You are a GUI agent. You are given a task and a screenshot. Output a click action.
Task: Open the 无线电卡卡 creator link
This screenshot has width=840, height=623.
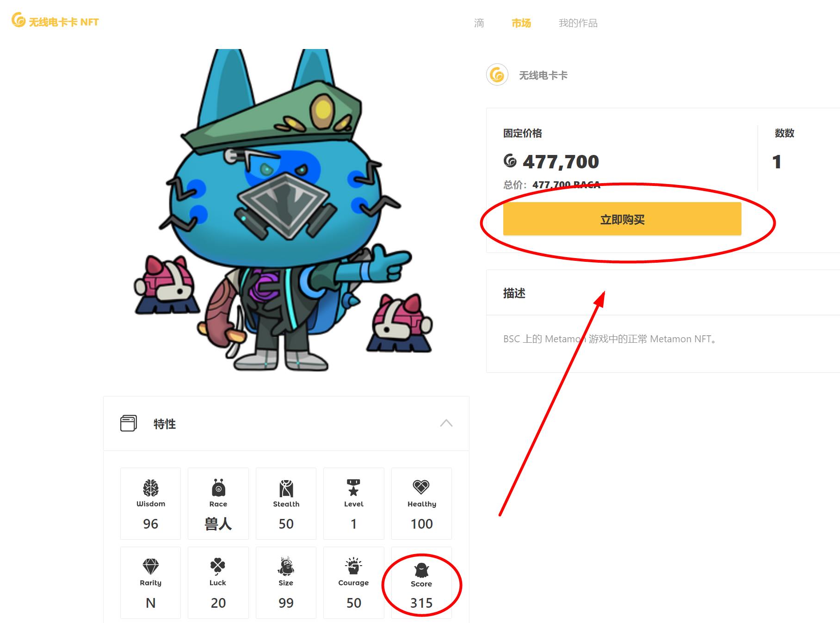[543, 75]
